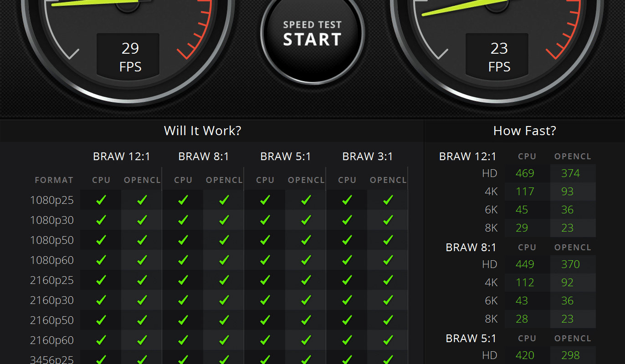
Task: Click the 1080p30 BRAW 3:1 CPU checkmark
Action: click(347, 220)
